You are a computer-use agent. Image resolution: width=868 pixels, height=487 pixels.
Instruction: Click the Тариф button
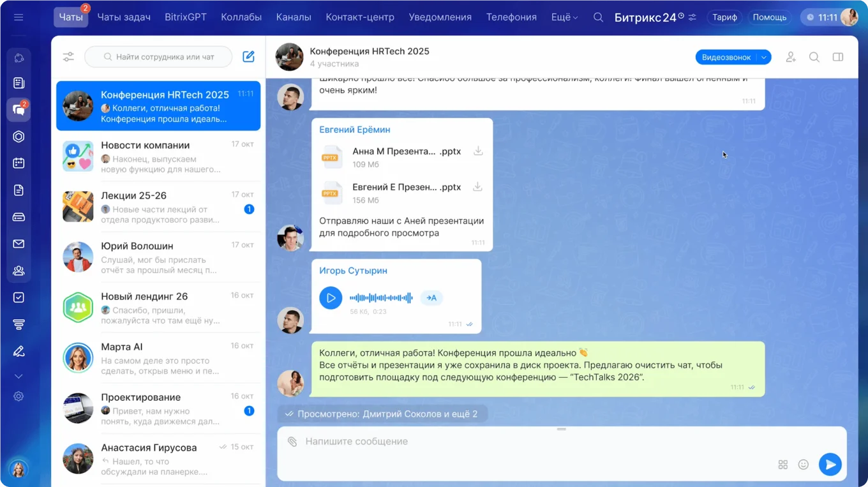(x=724, y=17)
